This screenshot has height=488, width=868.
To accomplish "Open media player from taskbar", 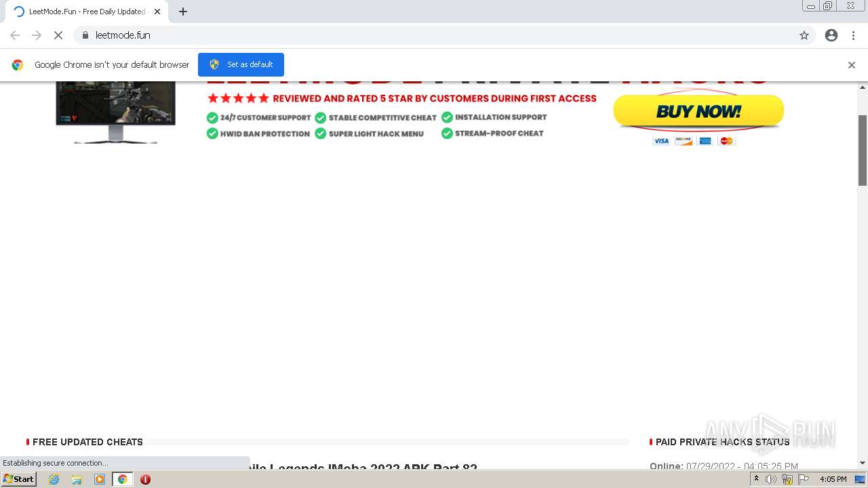I will coord(100,479).
